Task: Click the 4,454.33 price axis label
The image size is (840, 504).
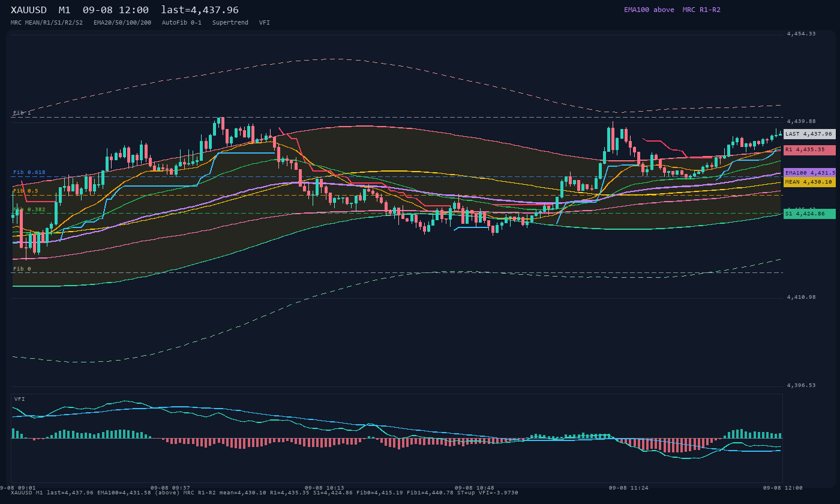Action: coord(801,34)
